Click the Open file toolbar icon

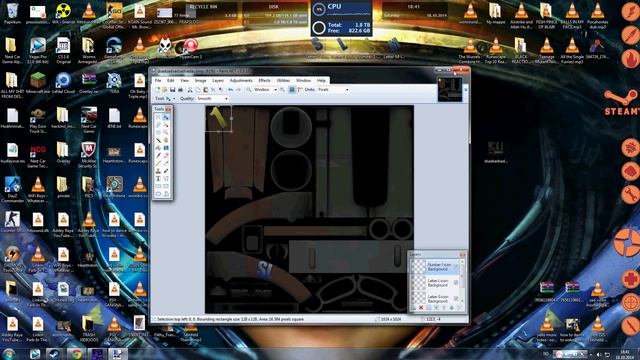pos(164,89)
